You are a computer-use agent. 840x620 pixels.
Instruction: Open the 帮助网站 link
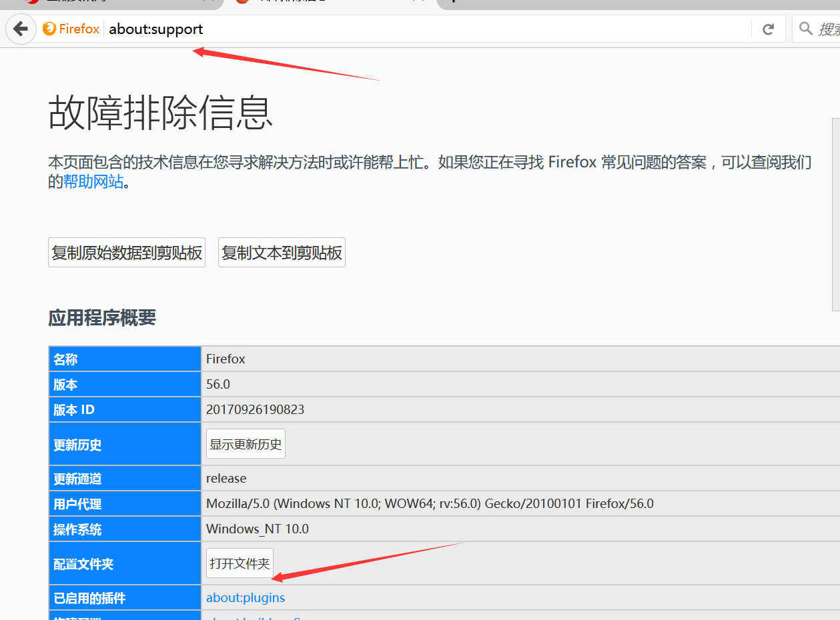pyautogui.click(x=93, y=181)
